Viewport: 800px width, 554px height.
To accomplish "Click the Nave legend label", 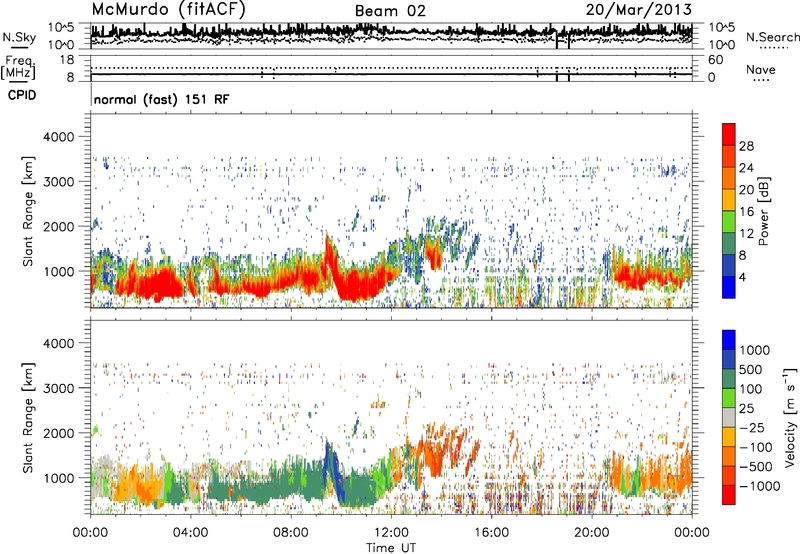I will click(x=761, y=69).
